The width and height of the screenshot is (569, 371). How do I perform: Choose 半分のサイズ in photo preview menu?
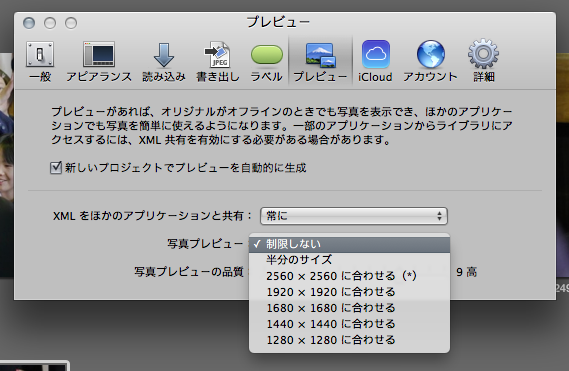point(349,260)
